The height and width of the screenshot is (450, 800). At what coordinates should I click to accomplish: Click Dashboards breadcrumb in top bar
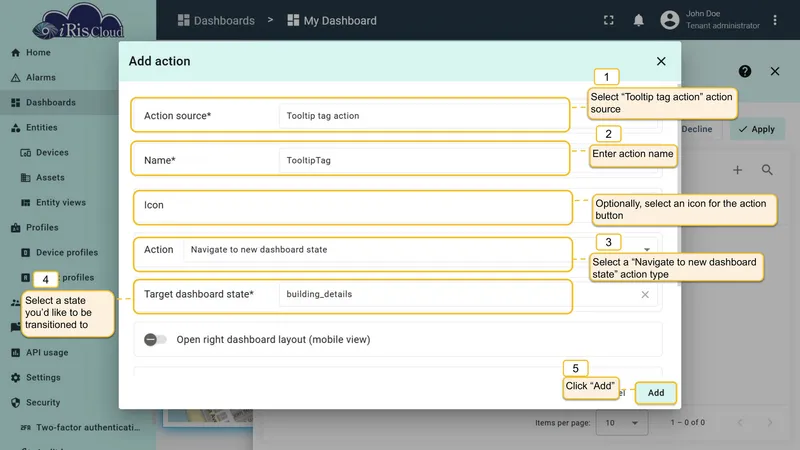pos(216,20)
